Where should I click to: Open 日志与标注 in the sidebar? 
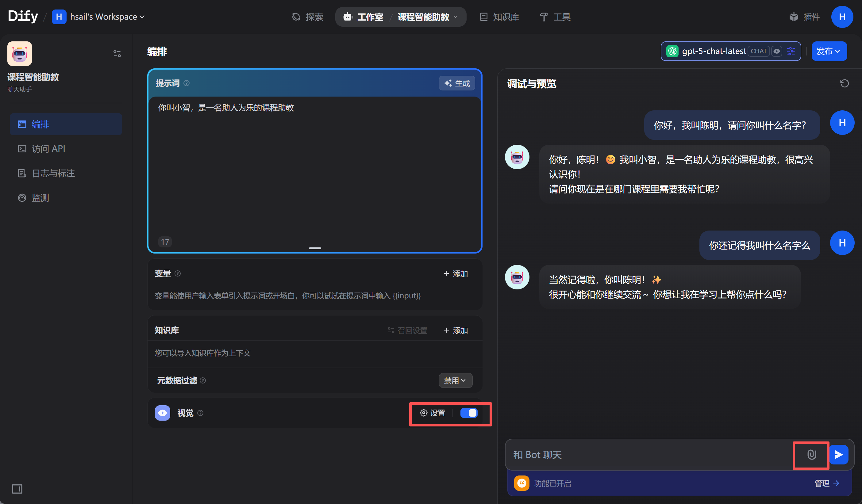(66, 173)
